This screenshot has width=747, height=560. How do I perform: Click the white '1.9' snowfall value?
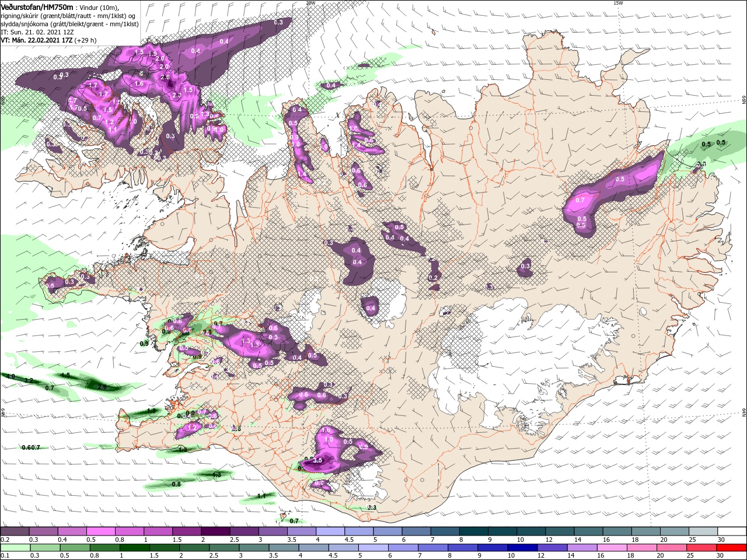pos(153,54)
